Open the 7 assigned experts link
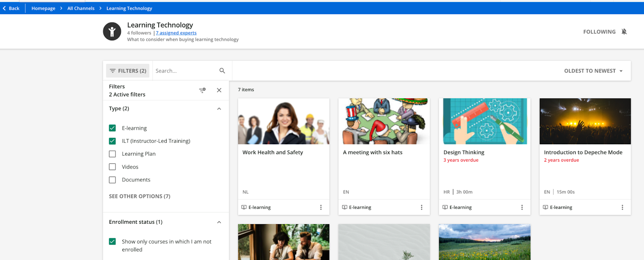The image size is (644, 260). click(x=176, y=33)
